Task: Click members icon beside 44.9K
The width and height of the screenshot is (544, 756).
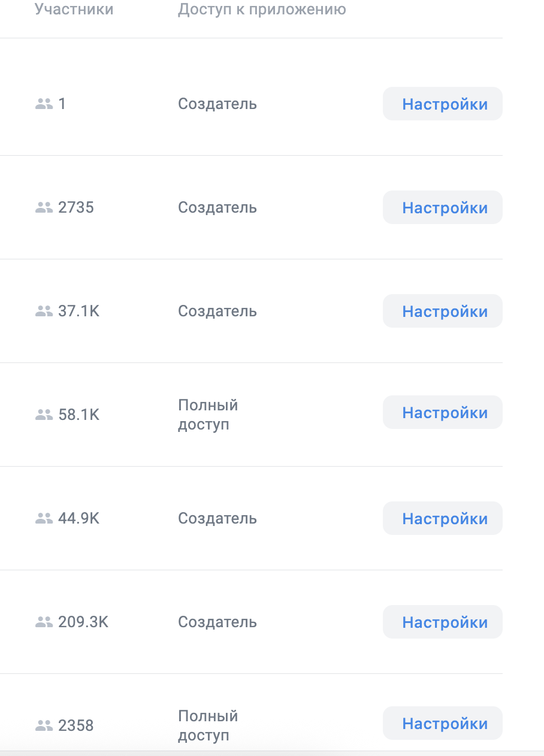Action: point(44,519)
